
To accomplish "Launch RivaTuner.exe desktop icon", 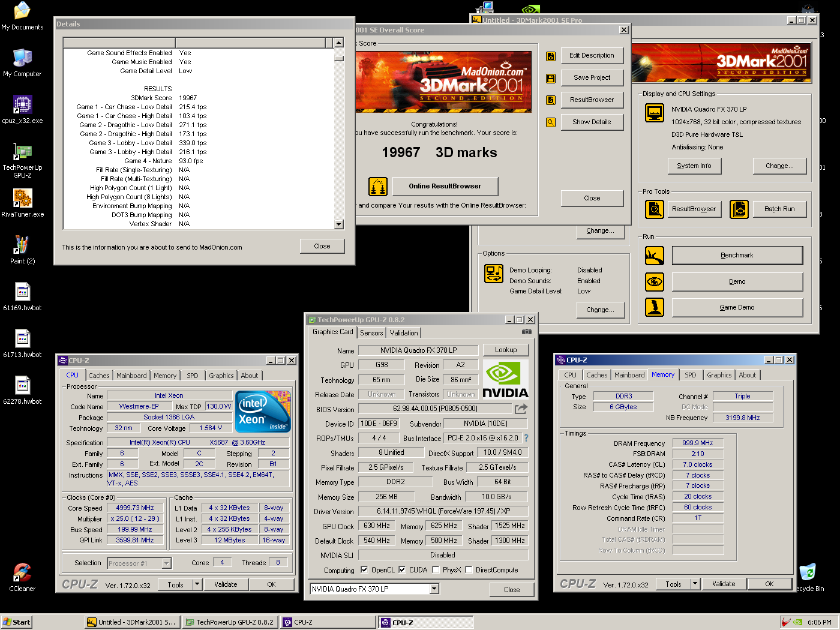I will pyautogui.click(x=22, y=203).
